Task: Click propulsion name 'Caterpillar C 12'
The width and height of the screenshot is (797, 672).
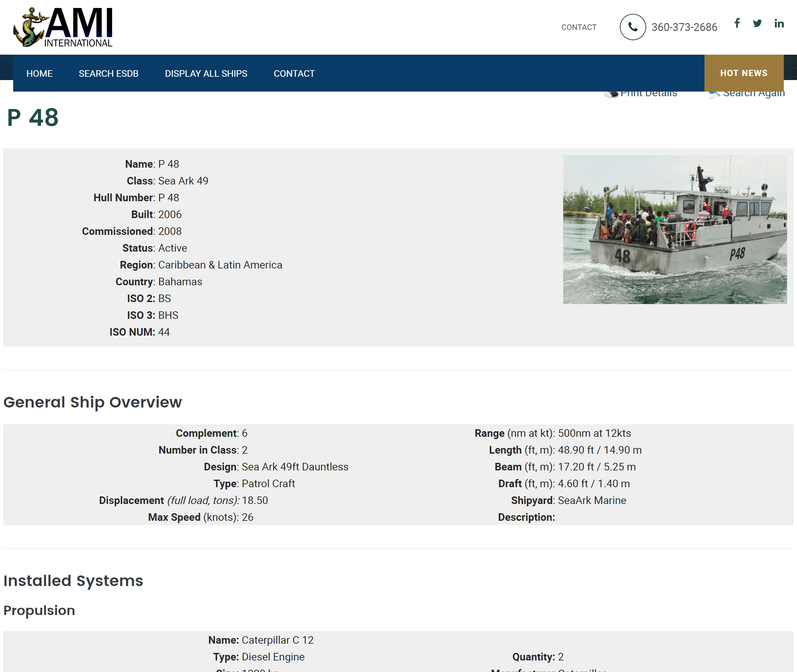Action: click(278, 640)
